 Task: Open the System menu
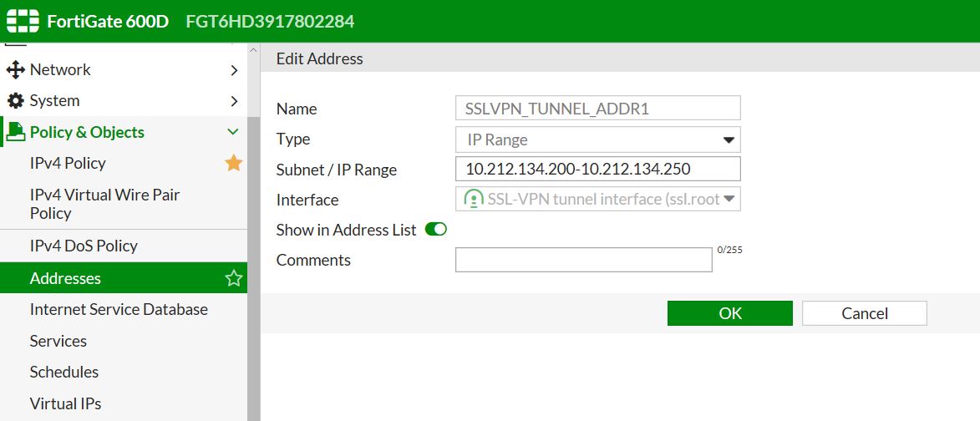124,100
